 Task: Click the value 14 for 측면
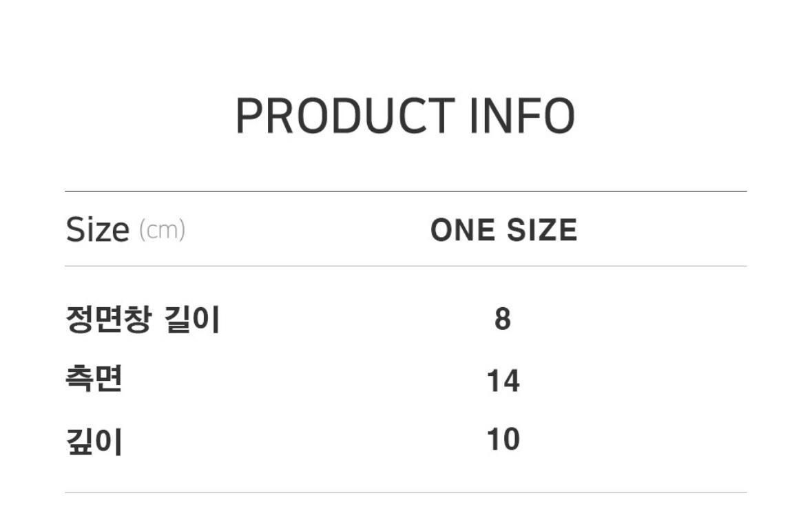503,381
